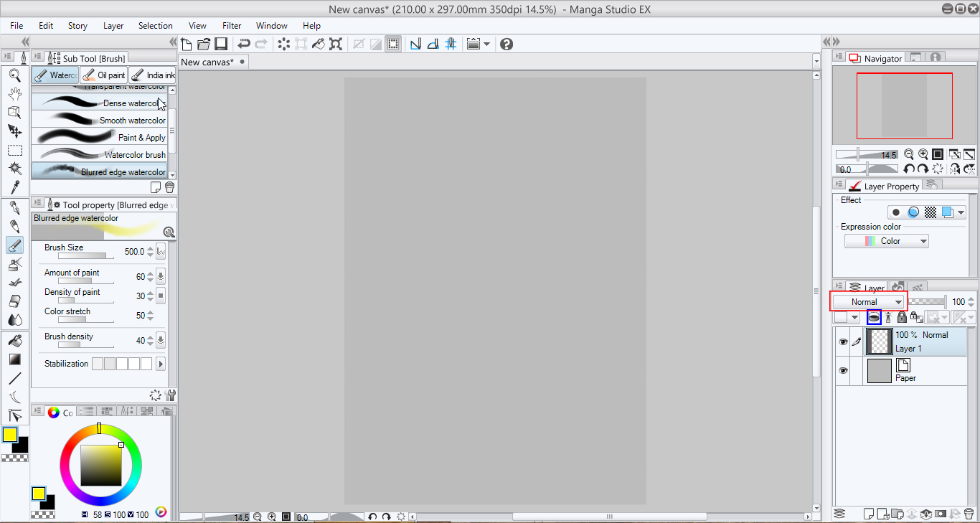980x523 pixels.
Task: Click zoom out icon in Navigator
Action: [909, 154]
